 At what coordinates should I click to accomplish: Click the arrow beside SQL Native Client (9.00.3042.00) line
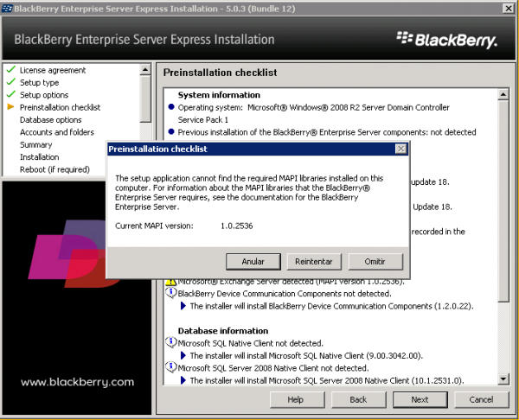click(x=183, y=355)
